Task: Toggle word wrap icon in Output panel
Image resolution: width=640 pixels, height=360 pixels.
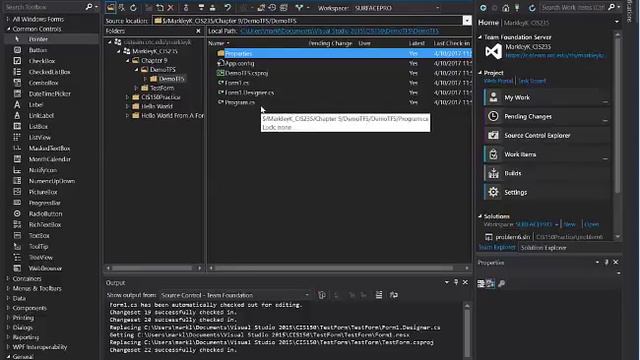Action: (x=393, y=295)
